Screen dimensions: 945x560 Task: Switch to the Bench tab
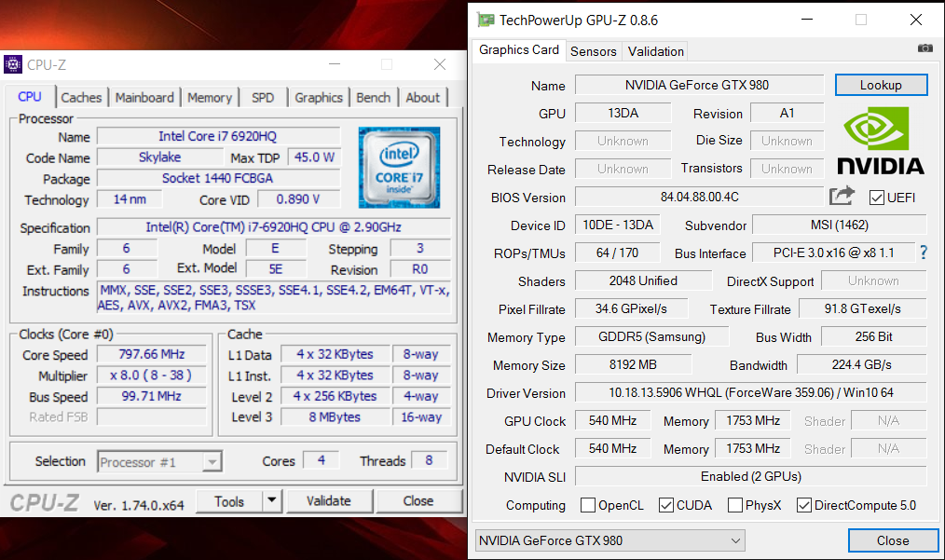374,98
